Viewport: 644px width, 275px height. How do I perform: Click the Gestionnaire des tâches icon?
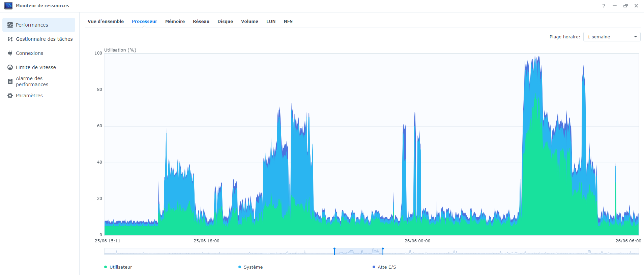tap(10, 39)
